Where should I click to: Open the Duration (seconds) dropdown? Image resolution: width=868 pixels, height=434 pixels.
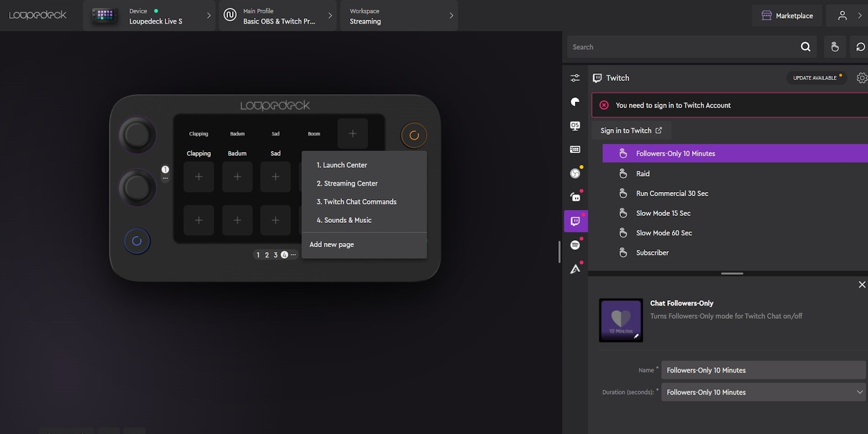pyautogui.click(x=763, y=392)
